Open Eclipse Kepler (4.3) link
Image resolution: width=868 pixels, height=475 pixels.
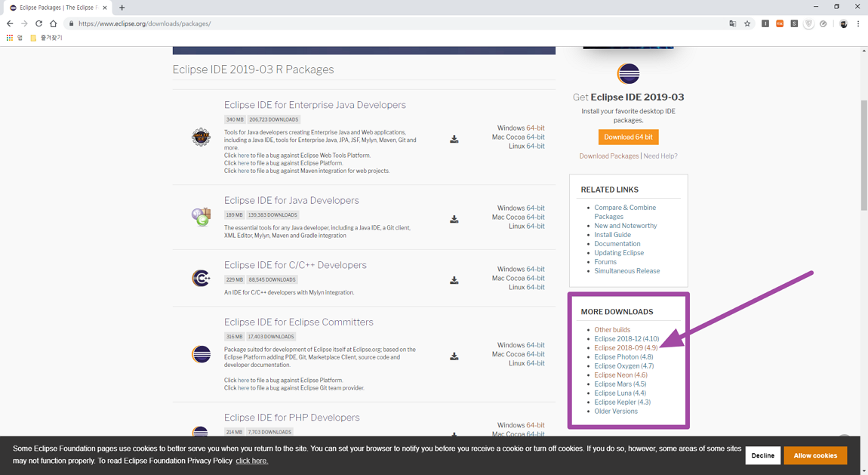(622, 402)
